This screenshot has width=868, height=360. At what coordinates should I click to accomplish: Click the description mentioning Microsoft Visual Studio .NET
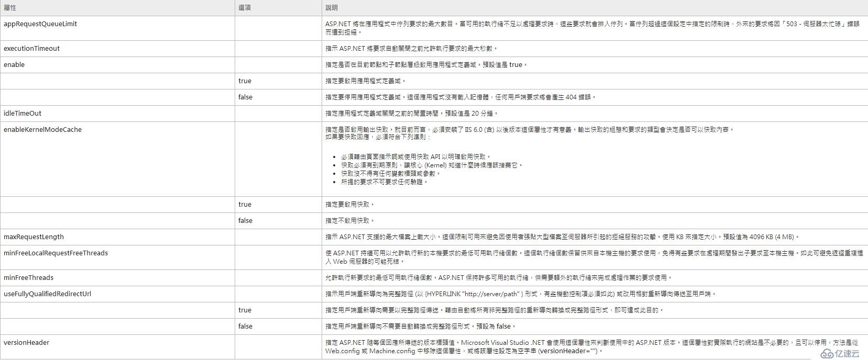[x=591, y=347]
